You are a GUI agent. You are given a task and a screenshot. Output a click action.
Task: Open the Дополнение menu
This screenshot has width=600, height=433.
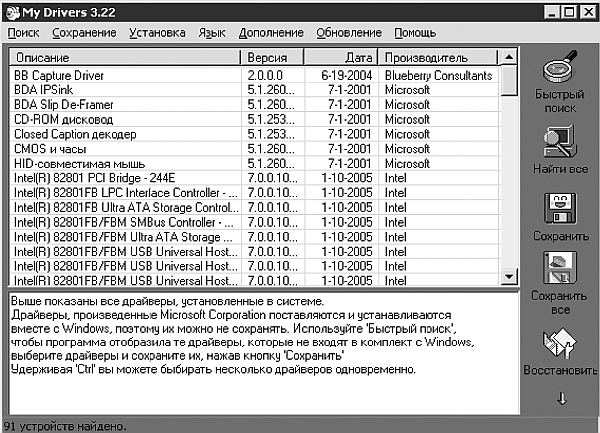pyautogui.click(x=271, y=33)
